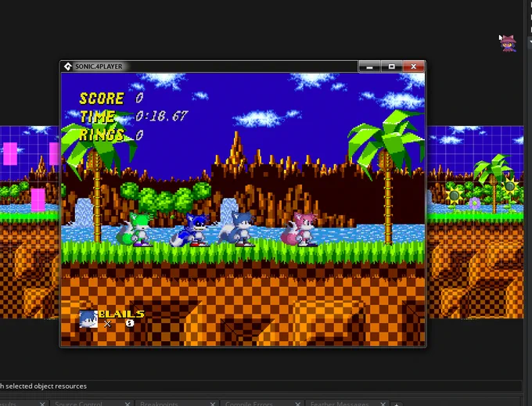Click the SONIC.4PLAYER window title text
The height and width of the screenshot is (406, 532).
[99, 66]
